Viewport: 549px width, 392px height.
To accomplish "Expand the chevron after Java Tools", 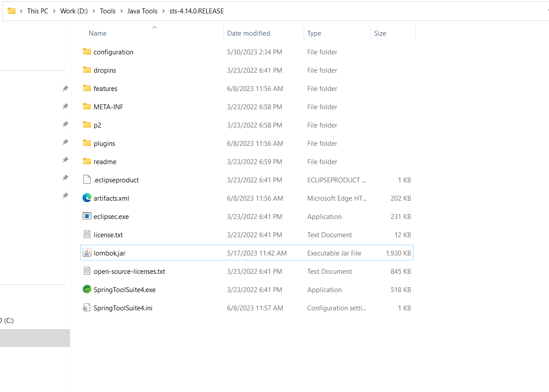I will point(163,11).
